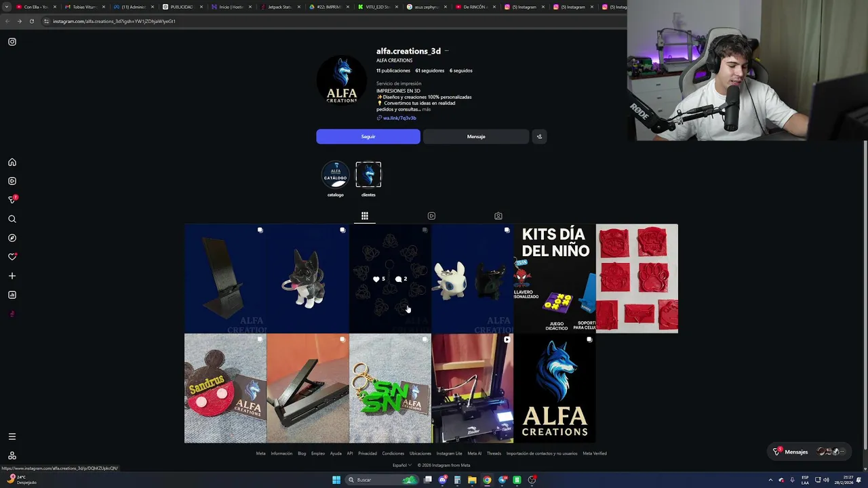Open the floating Mensajes panel
This screenshot has height=488, width=868.
click(810, 451)
